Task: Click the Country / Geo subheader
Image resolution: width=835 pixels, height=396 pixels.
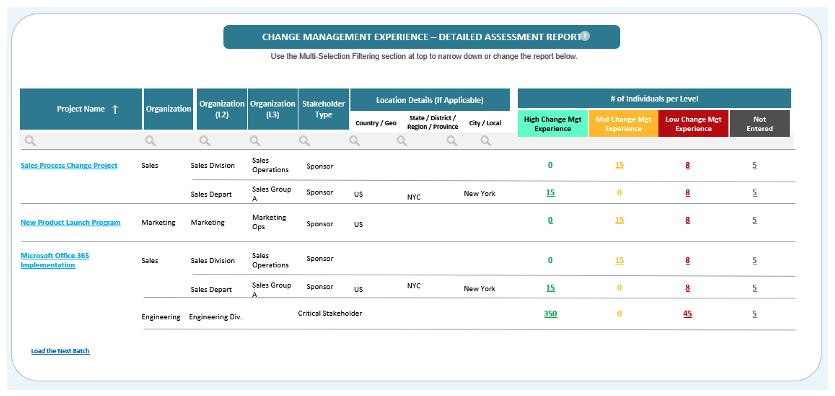Action: 376,123
